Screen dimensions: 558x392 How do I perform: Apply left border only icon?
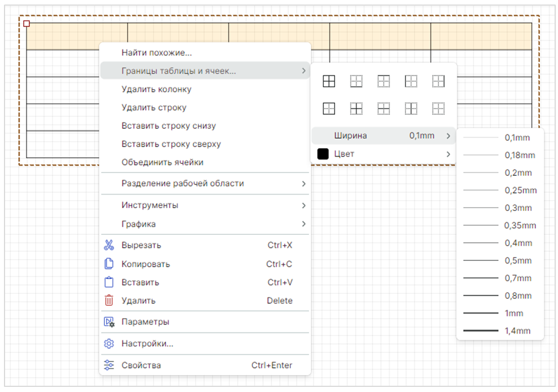(411, 81)
